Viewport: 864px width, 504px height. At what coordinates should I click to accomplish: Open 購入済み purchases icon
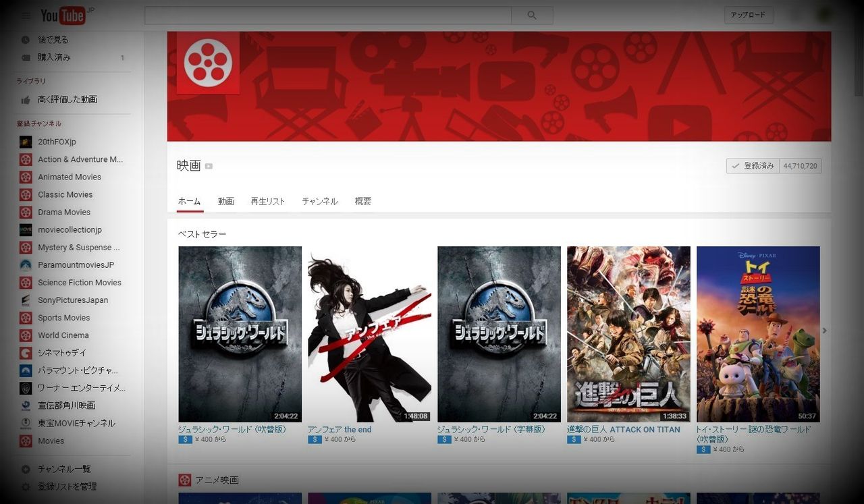click(26, 57)
